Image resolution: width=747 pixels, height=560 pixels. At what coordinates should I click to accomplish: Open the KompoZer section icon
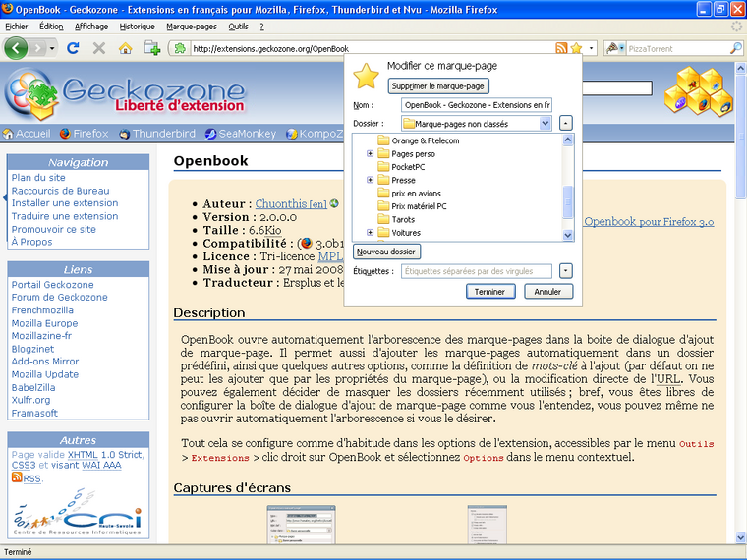(x=292, y=134)
